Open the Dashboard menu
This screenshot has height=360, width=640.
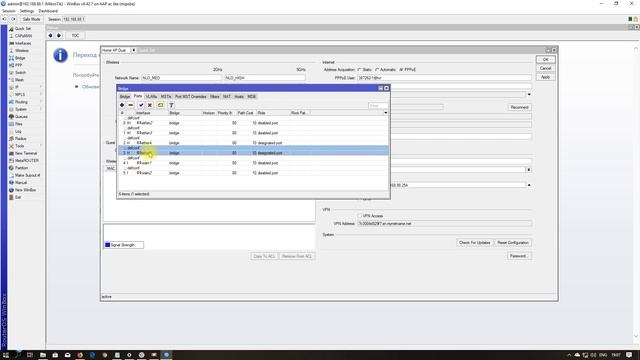point(48,11)
